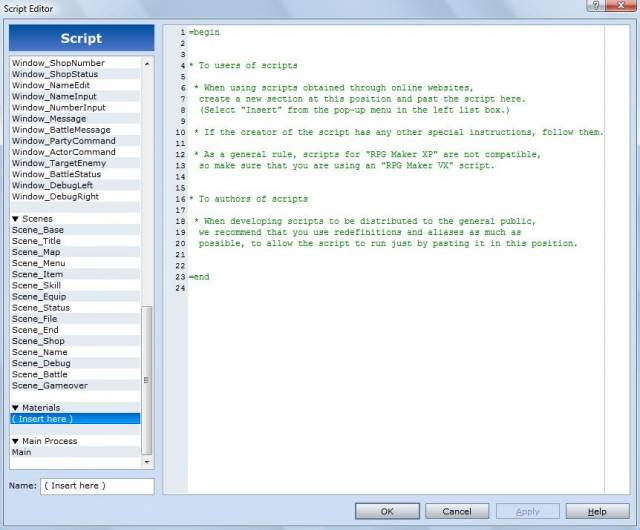The image size is (640, 530).
Task: Select Window_PartyCommand script
Action: click(x=76, y=141)
